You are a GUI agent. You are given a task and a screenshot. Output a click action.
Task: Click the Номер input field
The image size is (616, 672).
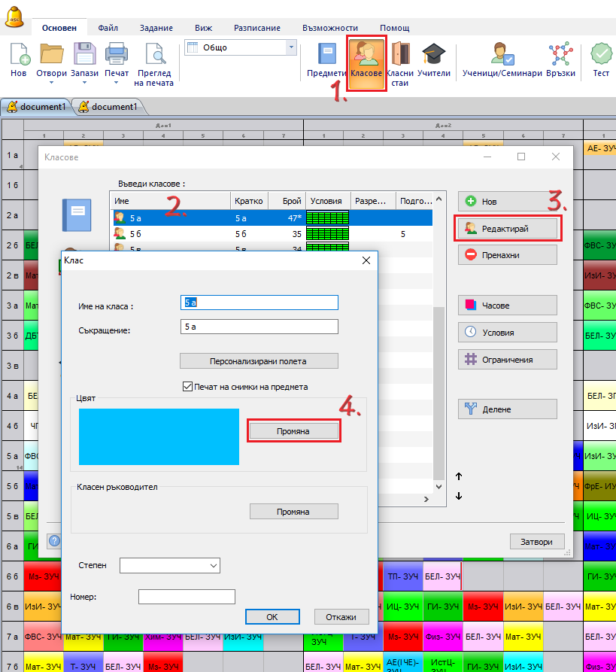pos(187,597)
